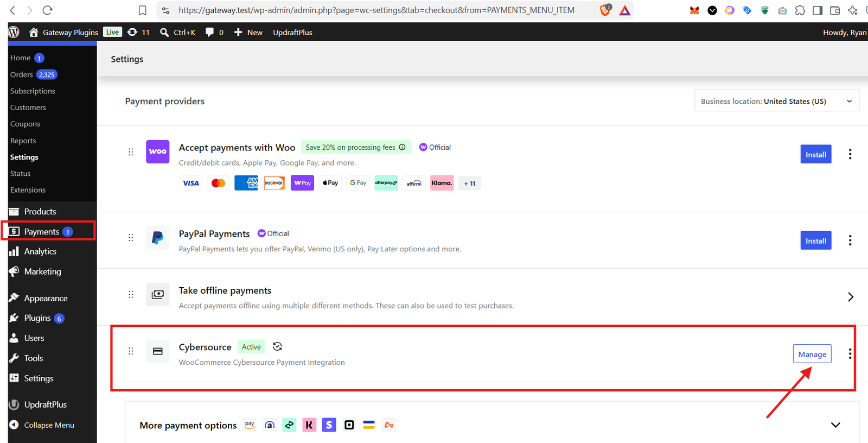Click the drag handle for PayPal Payments row
The width and height of the screenshot is (868, 443).
(131, 238)
